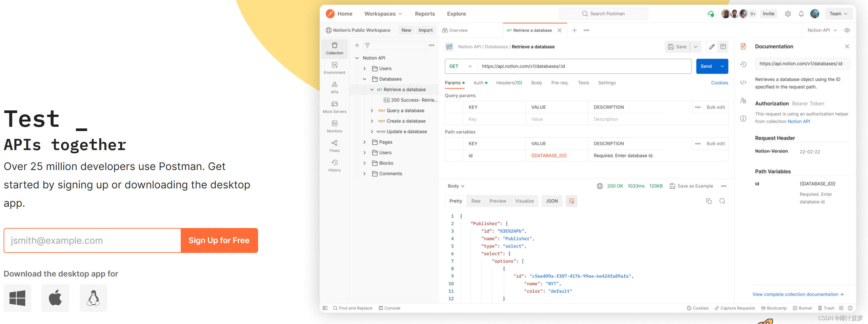This screenshot has height=324, width=868.
Task: Download the Linux desktop app
Action: click(93, 298)
